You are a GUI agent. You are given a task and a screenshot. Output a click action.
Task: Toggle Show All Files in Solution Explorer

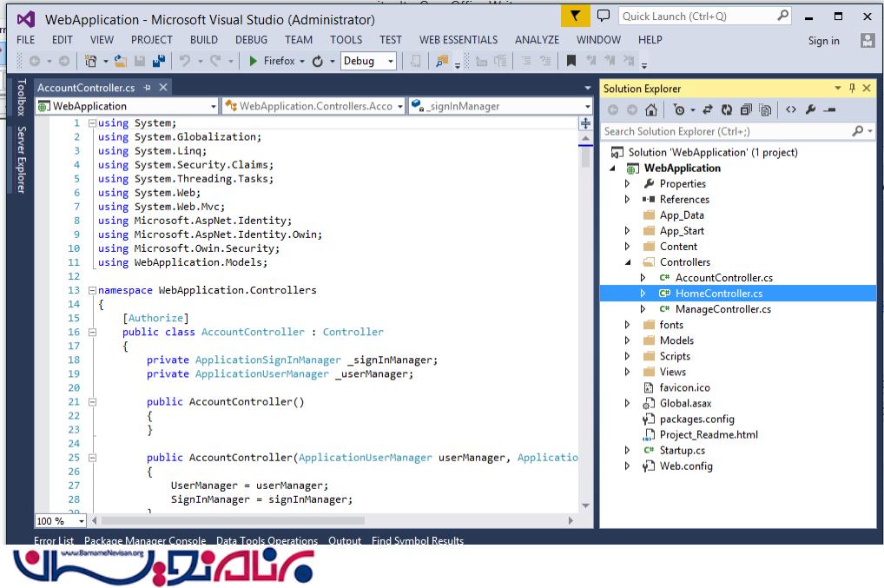point(765,109)
